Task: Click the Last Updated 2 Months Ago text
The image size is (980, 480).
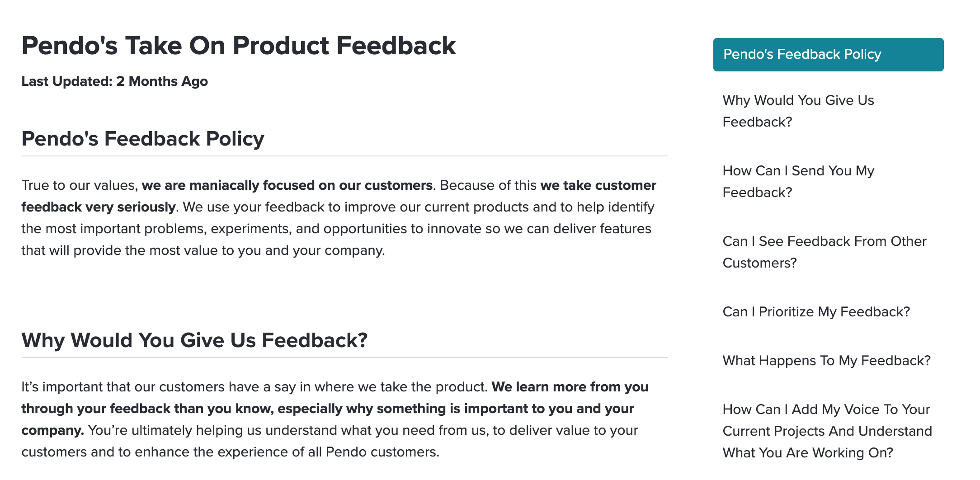Action: pyautogui.click(x=115, y=81)
